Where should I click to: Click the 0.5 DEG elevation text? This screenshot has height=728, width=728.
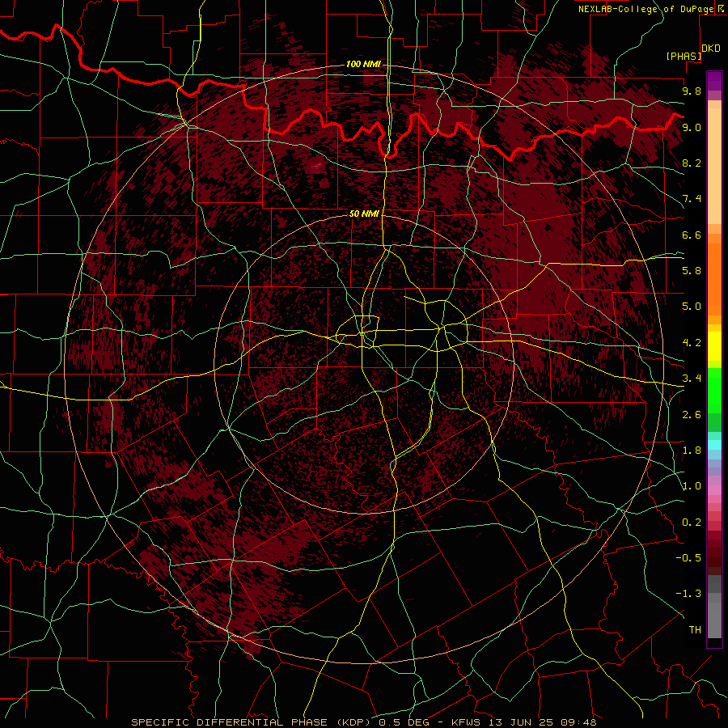pyautogui.click(x=404, y=722)
